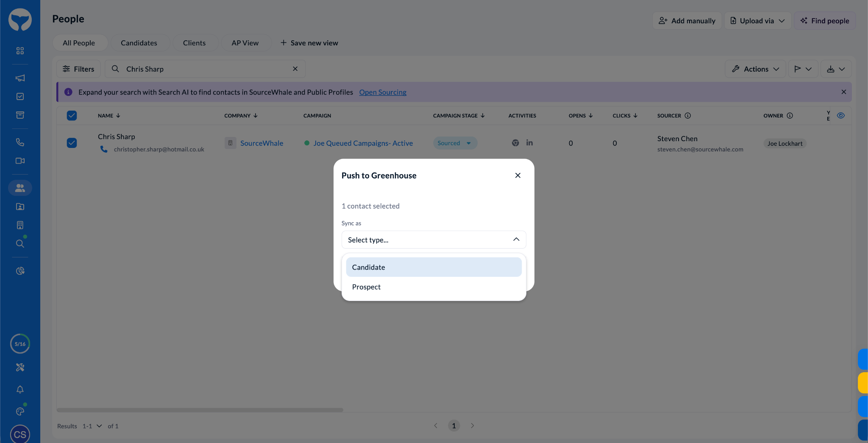The image size is (868, 443).
Task: Open the palette theme icon in sidebar
Action: (x=20, y=412)
